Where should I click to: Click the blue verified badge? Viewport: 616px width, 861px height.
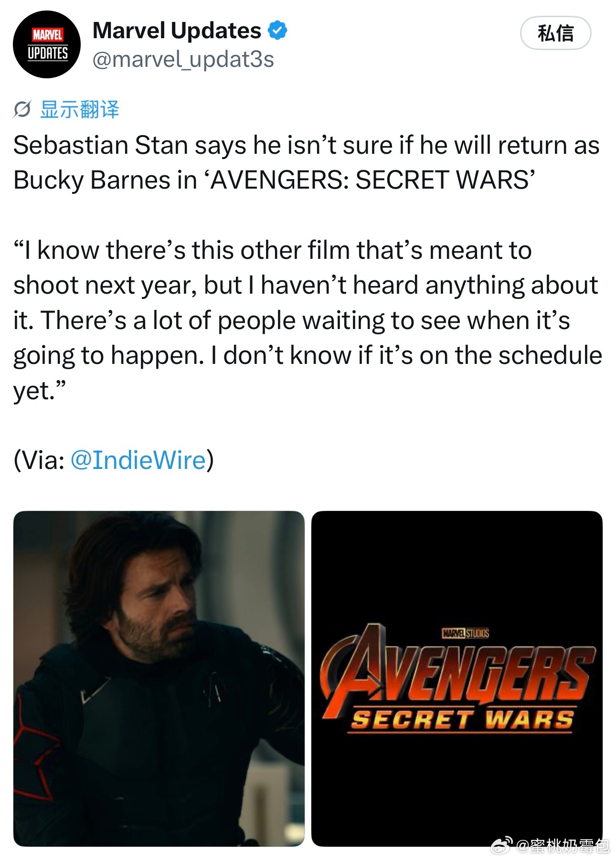(277, 31)
